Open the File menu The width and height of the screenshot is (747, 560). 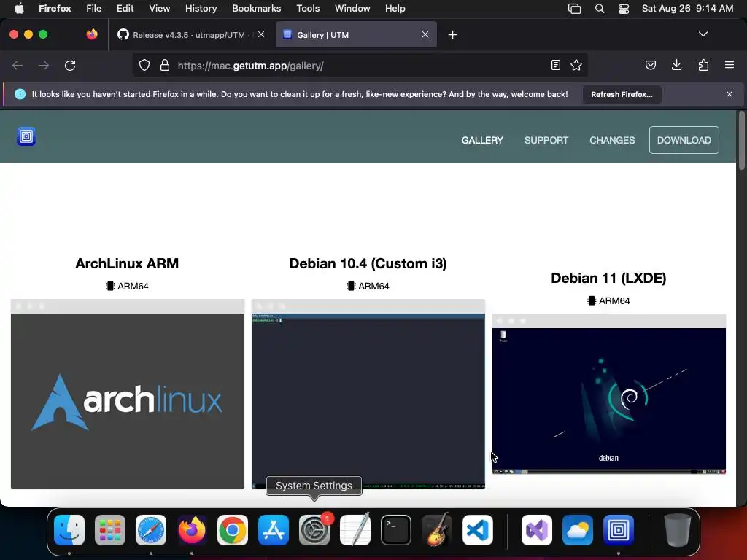pos(94,8)
